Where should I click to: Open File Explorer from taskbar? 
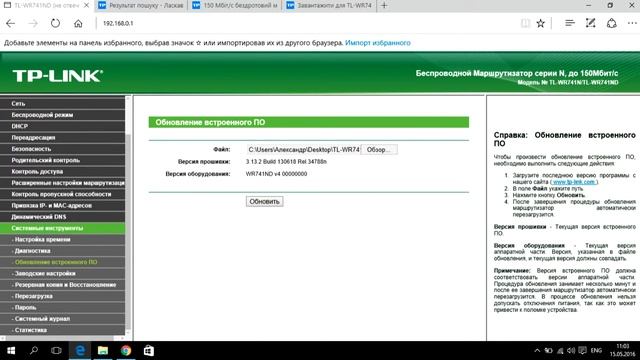coord(103,350)
